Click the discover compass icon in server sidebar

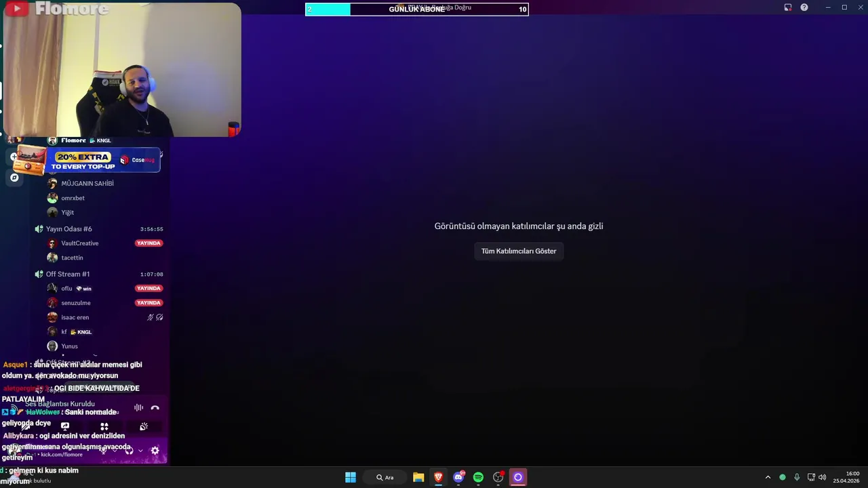[14, 178]
